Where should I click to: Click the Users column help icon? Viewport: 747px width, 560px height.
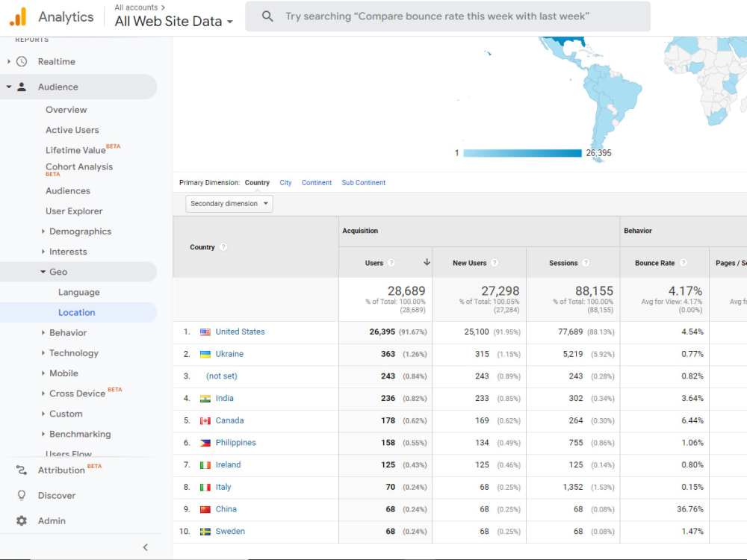point(391,262)
